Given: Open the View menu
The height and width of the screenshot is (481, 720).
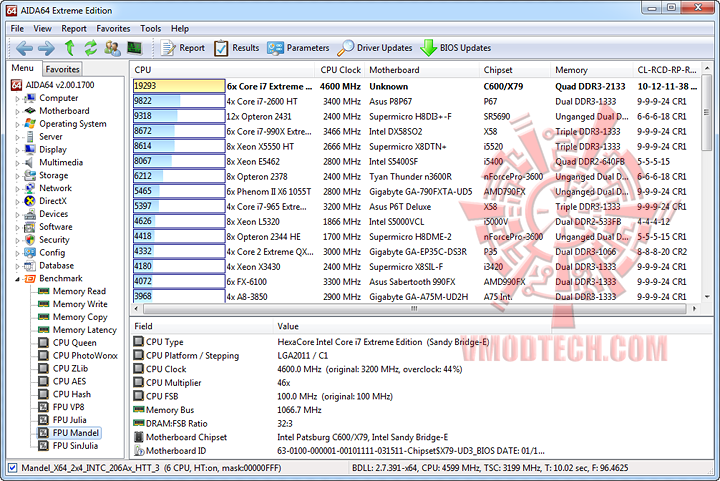Looking at the screenshot, I should (x=42, y=28).
